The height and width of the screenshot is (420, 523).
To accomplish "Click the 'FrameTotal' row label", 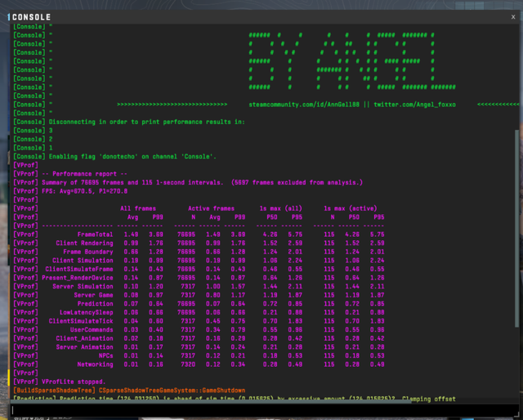I will [95, 235].
